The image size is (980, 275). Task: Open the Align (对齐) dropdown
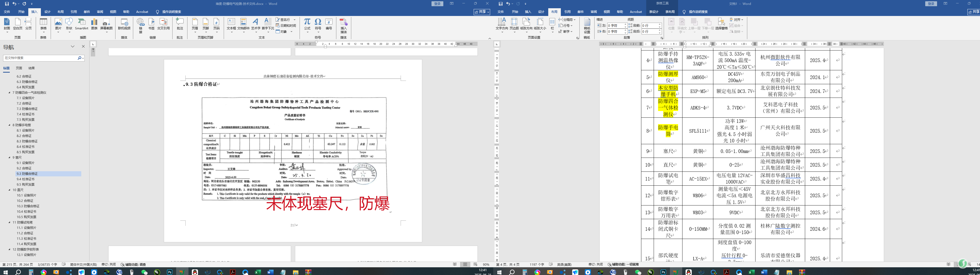pyautogui.click(x=736, y=19)
